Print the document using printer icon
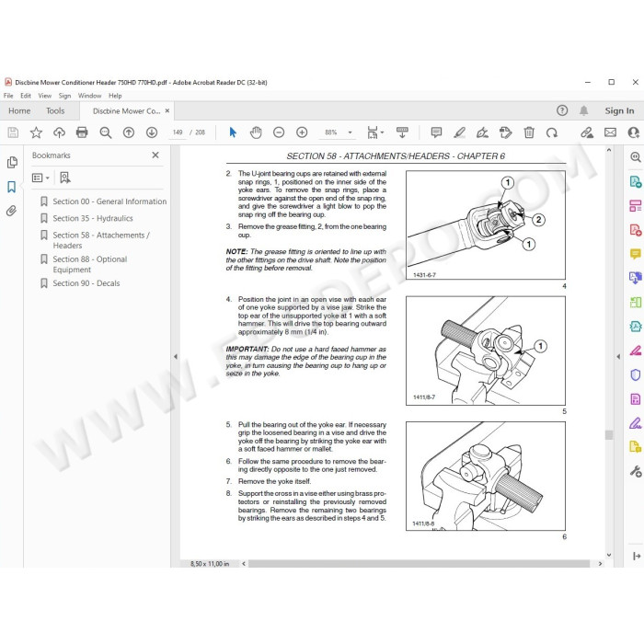 [82, 132]
